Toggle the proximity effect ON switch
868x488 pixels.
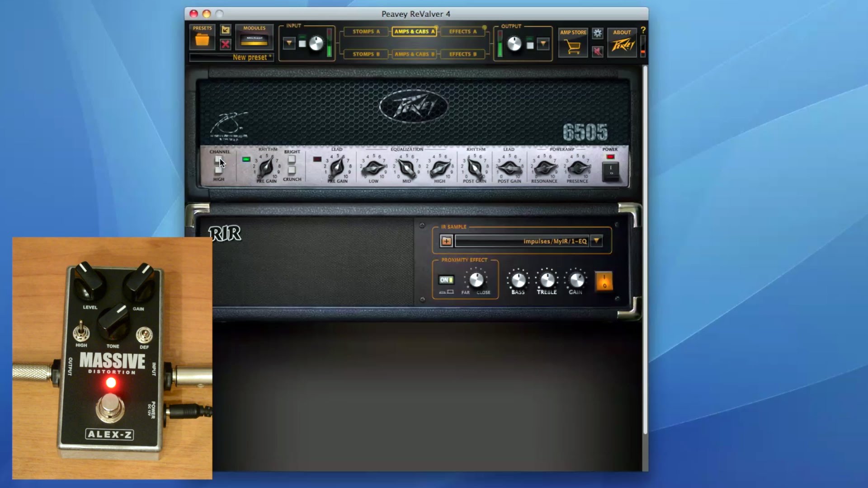click(x=446, y=280)
